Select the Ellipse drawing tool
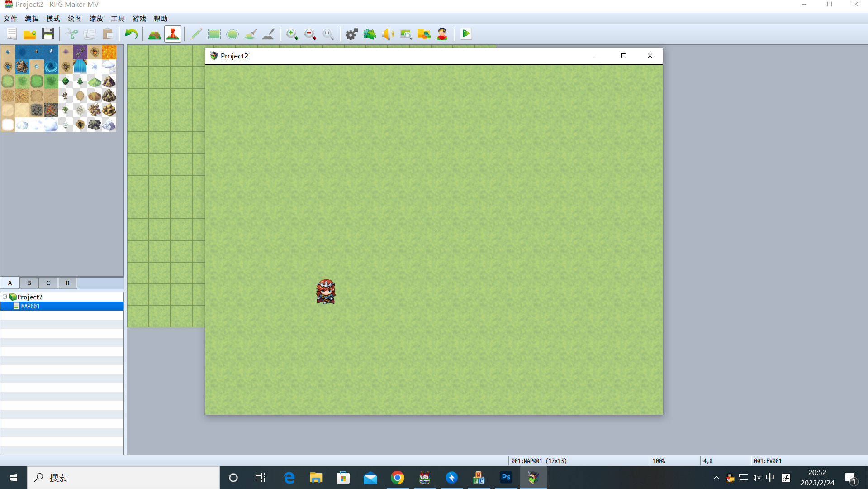 tap(232, 34)
